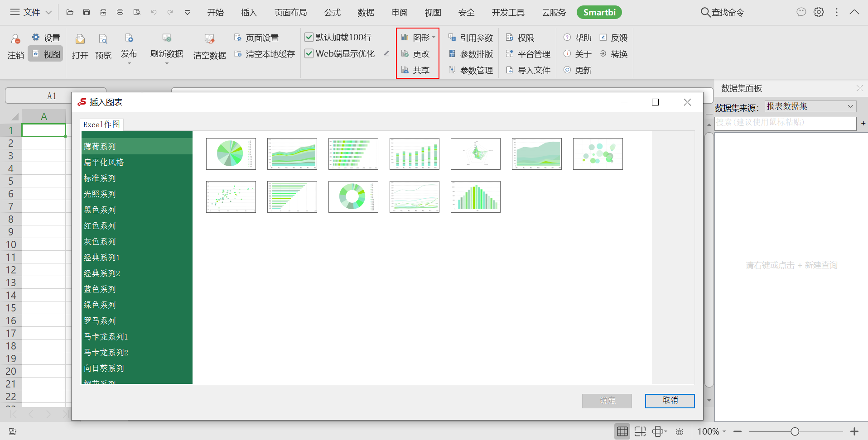Click the zoom out minus button
Viewport: 868px width, 440px height.
tap(738, 432)
